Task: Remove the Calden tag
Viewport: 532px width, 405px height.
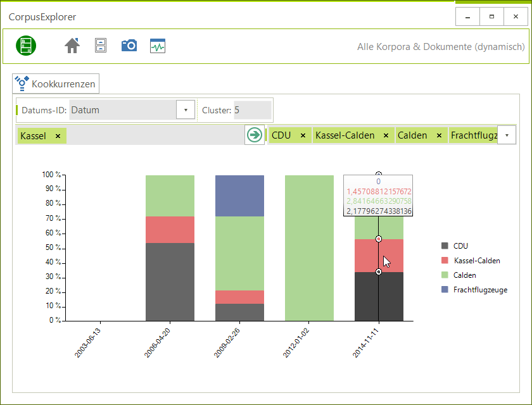Action: click(x=438, y=135)
